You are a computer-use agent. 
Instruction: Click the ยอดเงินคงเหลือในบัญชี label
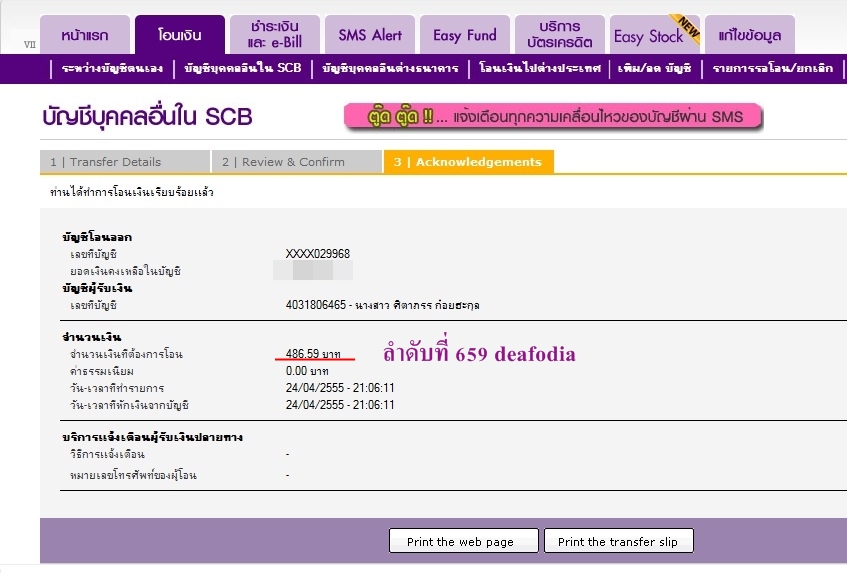[125, 271]
